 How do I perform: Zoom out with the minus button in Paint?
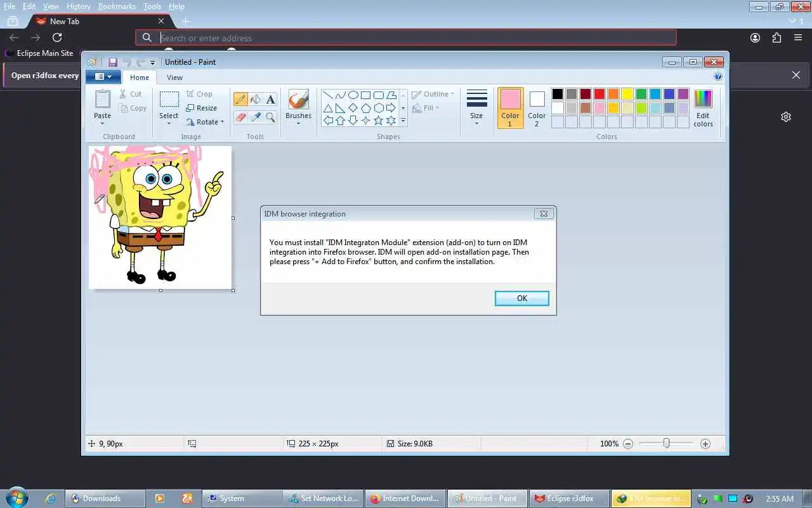[x=628, y=444]
